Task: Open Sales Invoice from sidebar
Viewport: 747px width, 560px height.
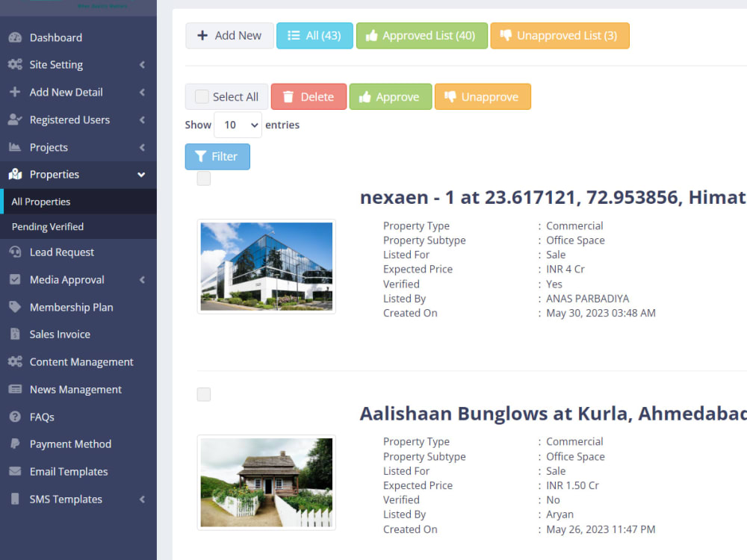Action: 78,335
